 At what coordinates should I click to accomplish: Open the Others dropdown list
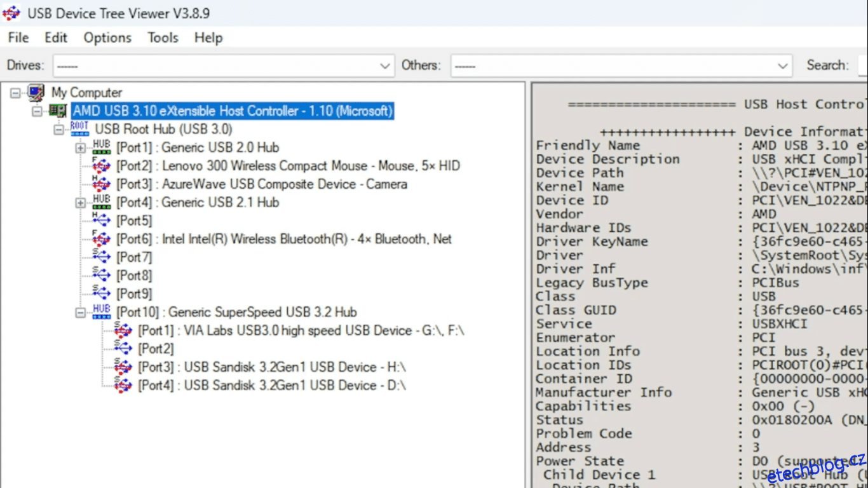[x=782, y=65]
